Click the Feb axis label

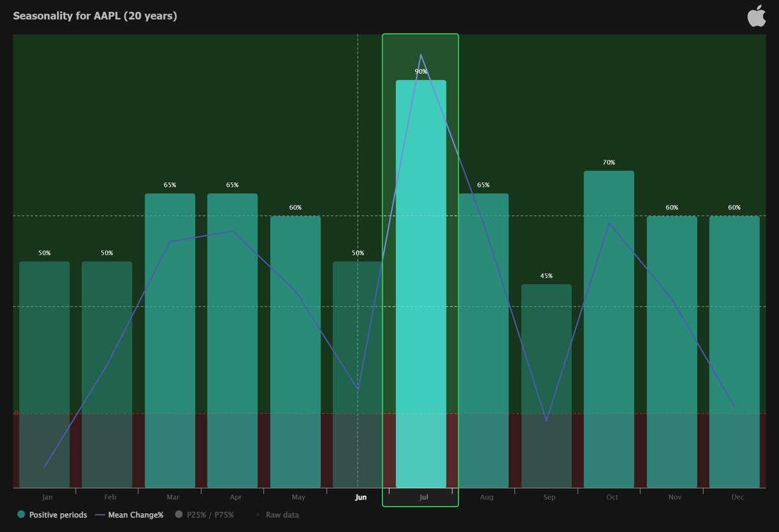click(x=110, y=497)
